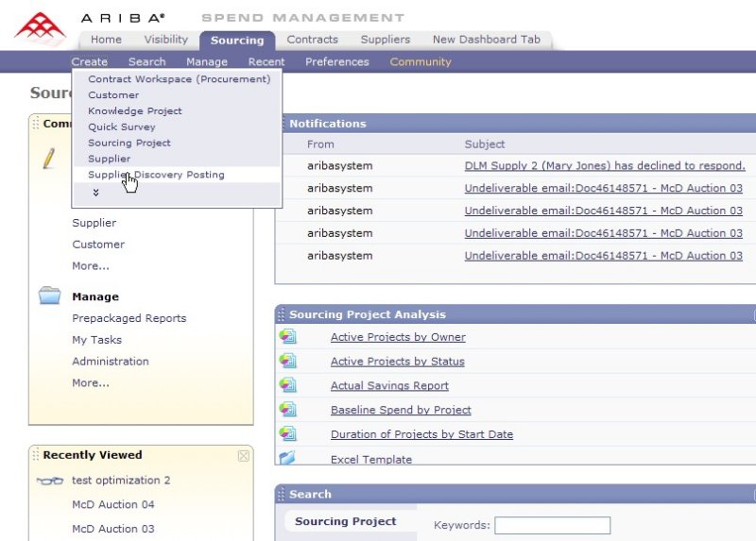Open report icon beside Active Projects by Owner
The image size is (756, 541).
(x=288, y=336)
